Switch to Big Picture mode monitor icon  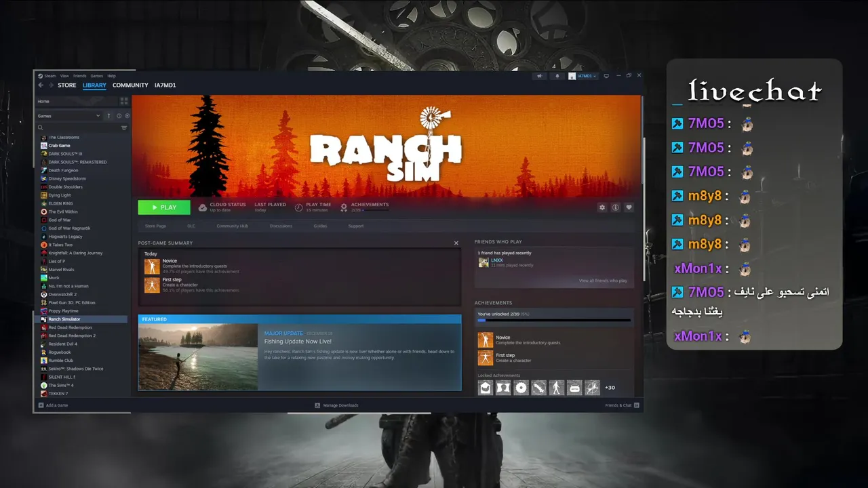606,76
